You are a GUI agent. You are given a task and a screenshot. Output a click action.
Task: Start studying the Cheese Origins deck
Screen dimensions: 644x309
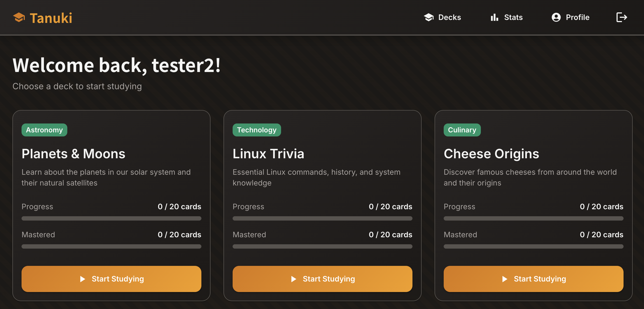(x=533, y=279)
